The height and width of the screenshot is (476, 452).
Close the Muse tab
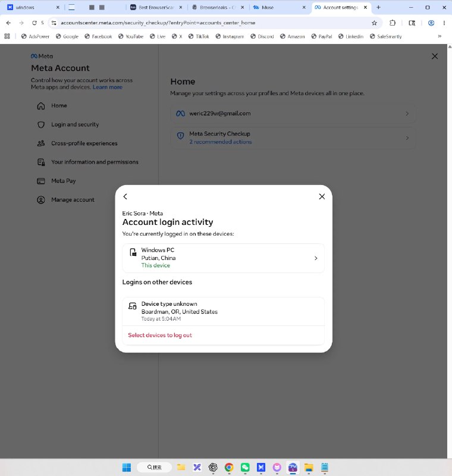304,7
